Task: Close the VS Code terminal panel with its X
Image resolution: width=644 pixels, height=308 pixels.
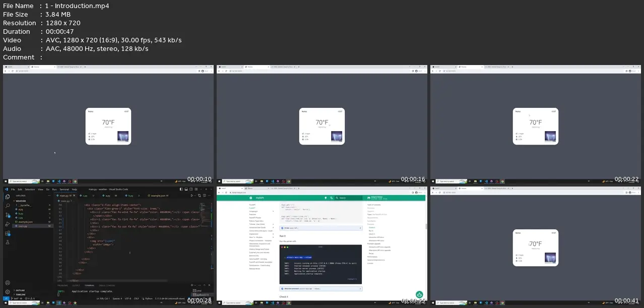Action: (x=209, y=285)
